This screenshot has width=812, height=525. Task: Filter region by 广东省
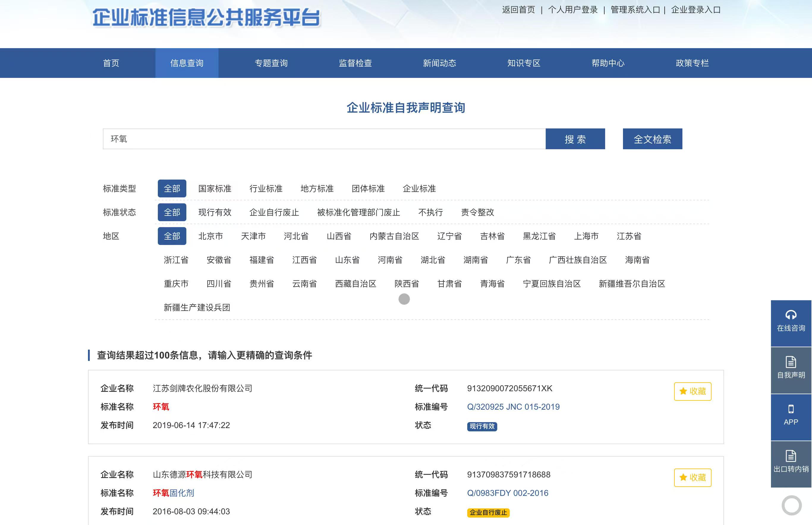click(x=519, y=260)
